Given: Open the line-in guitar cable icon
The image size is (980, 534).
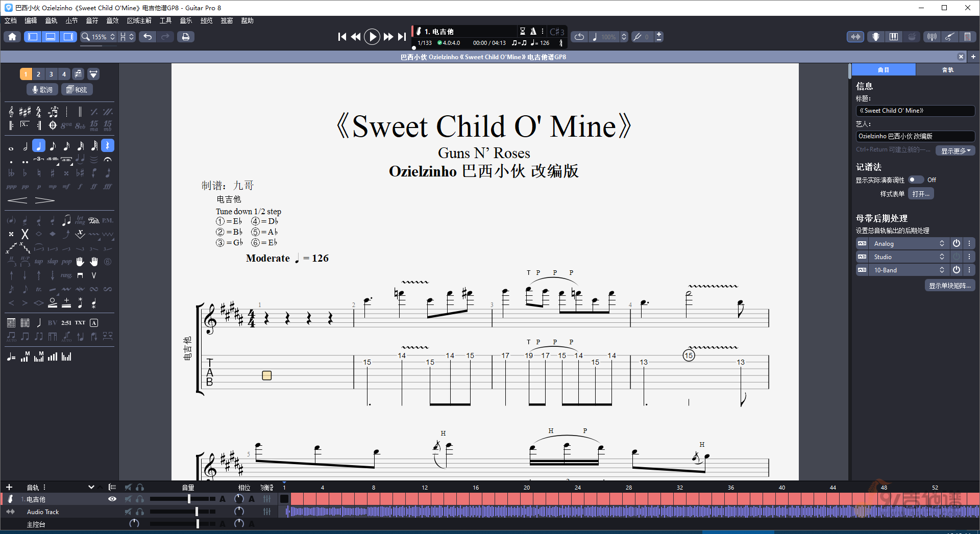Looking at the screenshot, I should (x=949, y=37).
